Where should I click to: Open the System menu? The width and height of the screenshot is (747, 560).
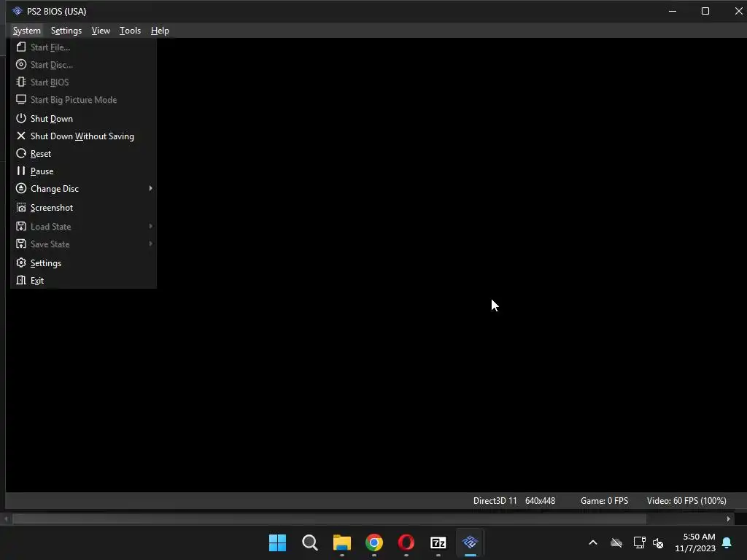click(27, 31)
